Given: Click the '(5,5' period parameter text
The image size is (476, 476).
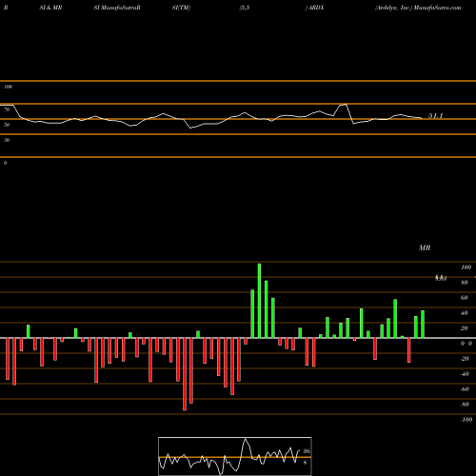Looking at the screenshot, I should [245, 8].
